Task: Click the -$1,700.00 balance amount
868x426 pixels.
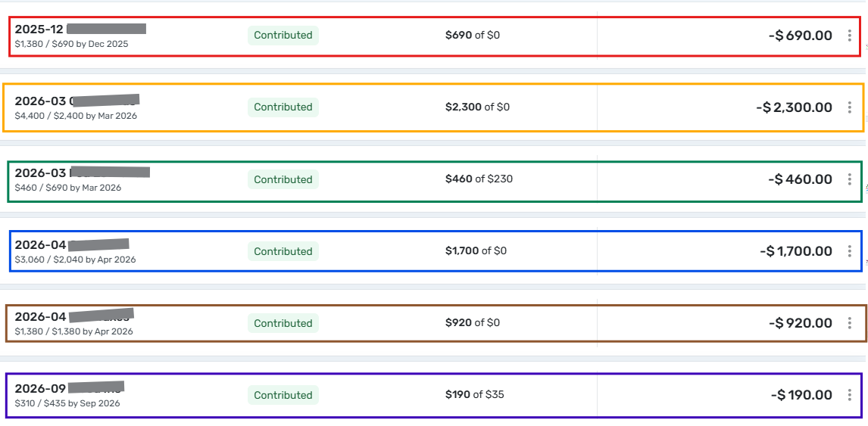Action: tap(796, 251)
